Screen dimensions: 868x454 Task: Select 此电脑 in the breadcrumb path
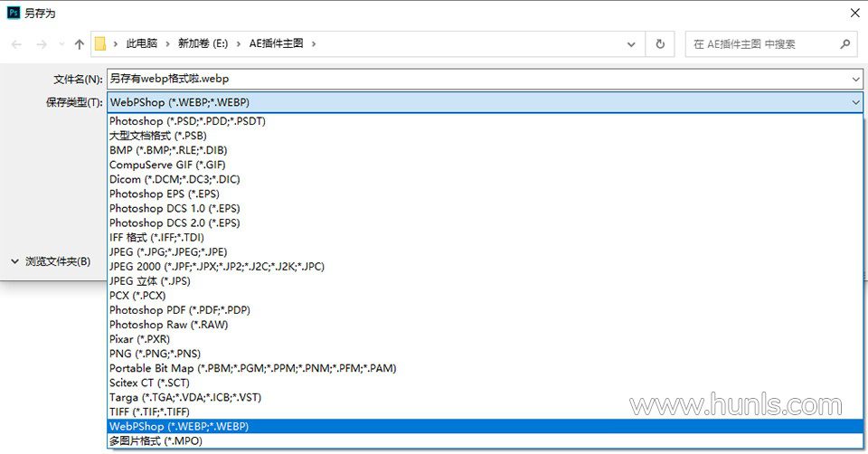[142, 43]
